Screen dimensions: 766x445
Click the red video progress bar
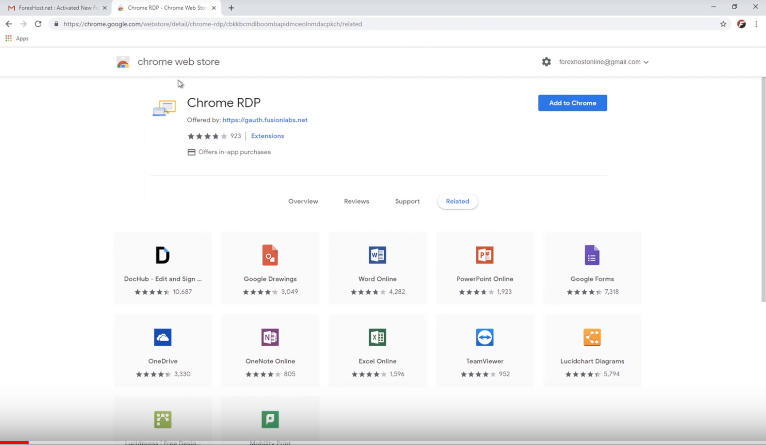pos(14,442)
